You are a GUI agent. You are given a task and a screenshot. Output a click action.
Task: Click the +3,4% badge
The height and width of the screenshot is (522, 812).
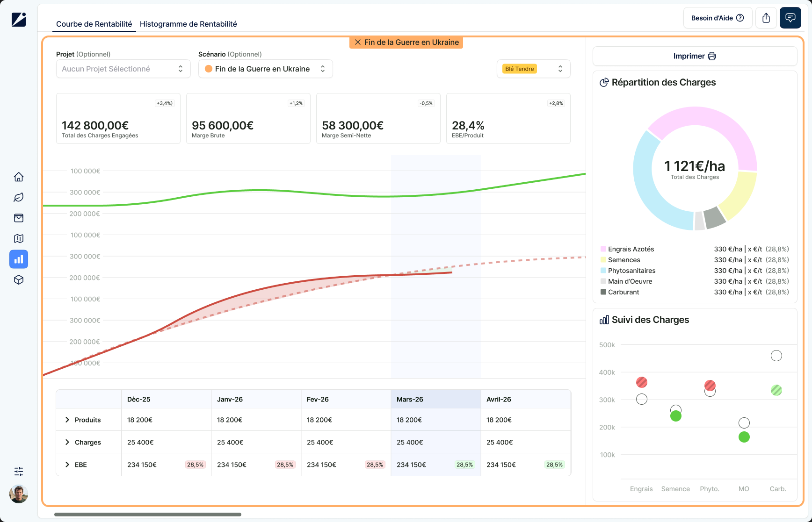coord(165,103)
